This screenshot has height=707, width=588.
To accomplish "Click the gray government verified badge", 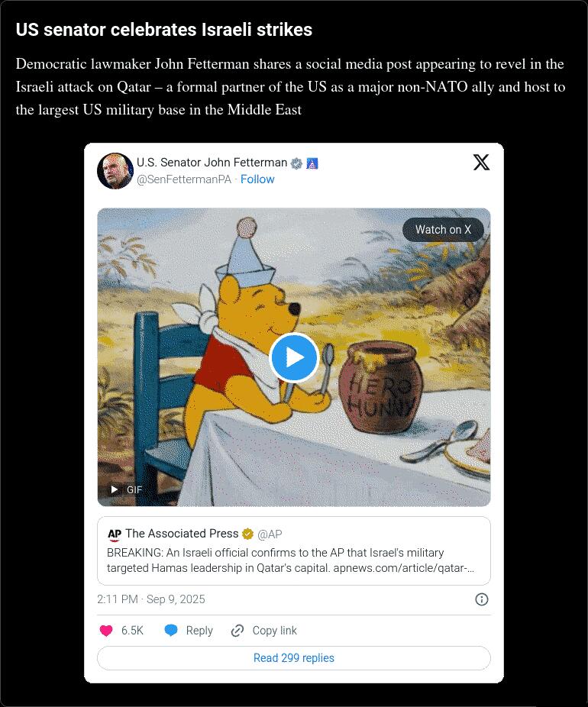I will [296, 163].
